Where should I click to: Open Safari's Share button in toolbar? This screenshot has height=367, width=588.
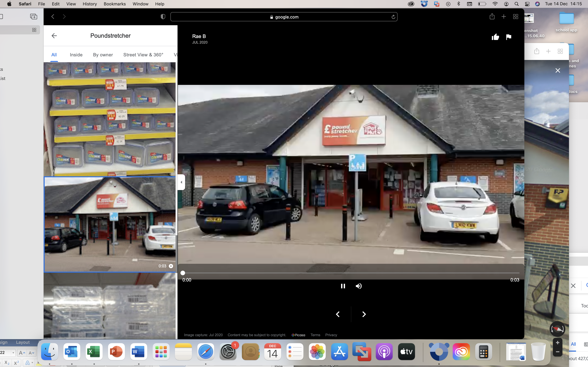(x=492, y=17)
